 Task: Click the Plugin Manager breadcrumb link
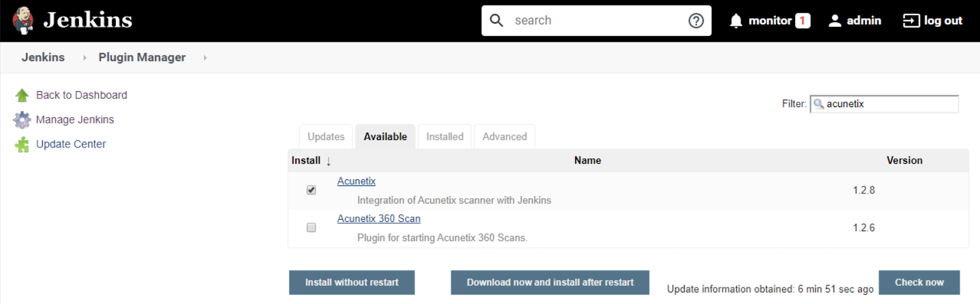point(142,57)
